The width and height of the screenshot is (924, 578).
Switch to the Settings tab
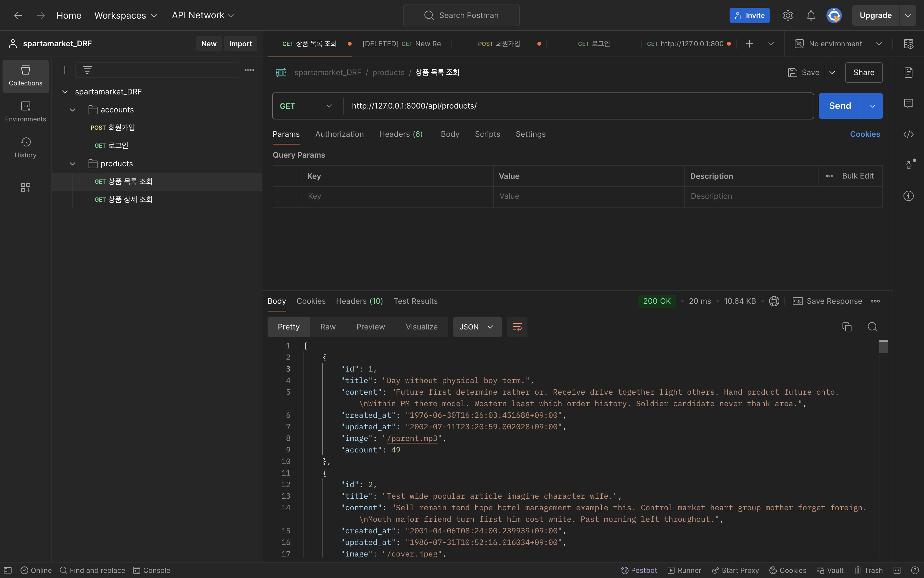tap(530, 134)
